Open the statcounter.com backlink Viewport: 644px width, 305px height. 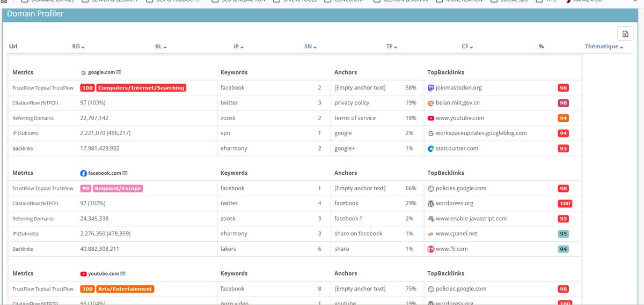(x=457, y=148)
